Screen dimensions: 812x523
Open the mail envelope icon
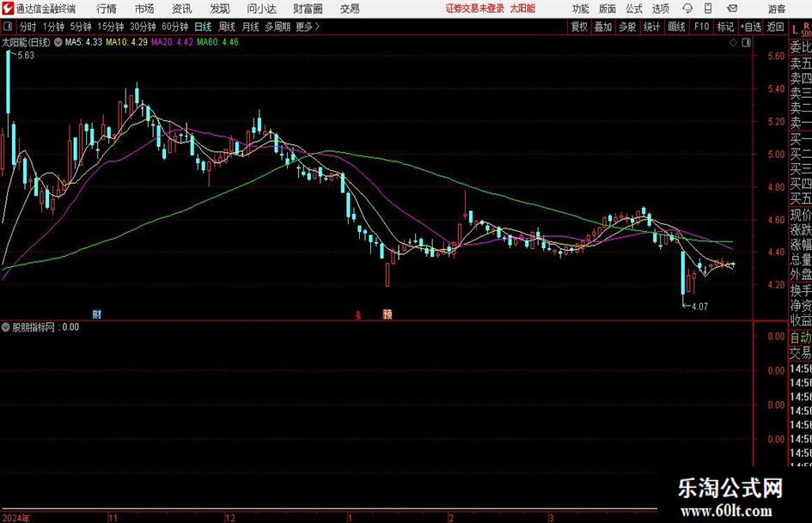pos(732,9)
